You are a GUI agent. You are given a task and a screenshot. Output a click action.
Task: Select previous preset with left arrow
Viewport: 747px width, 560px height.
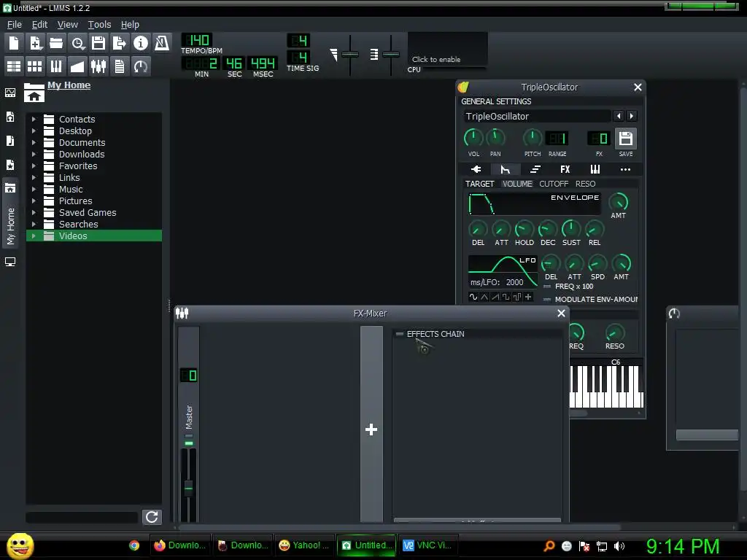pos(619,116)
